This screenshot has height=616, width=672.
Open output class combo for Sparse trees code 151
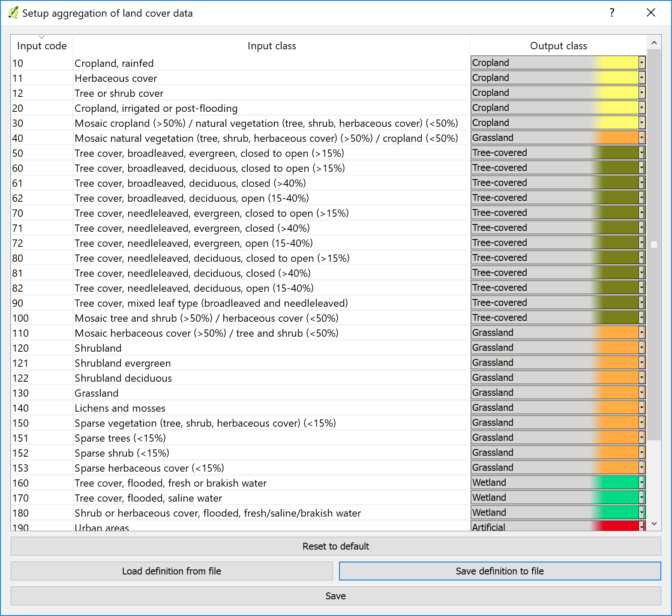pyautogui.click(x=558, y=437)
